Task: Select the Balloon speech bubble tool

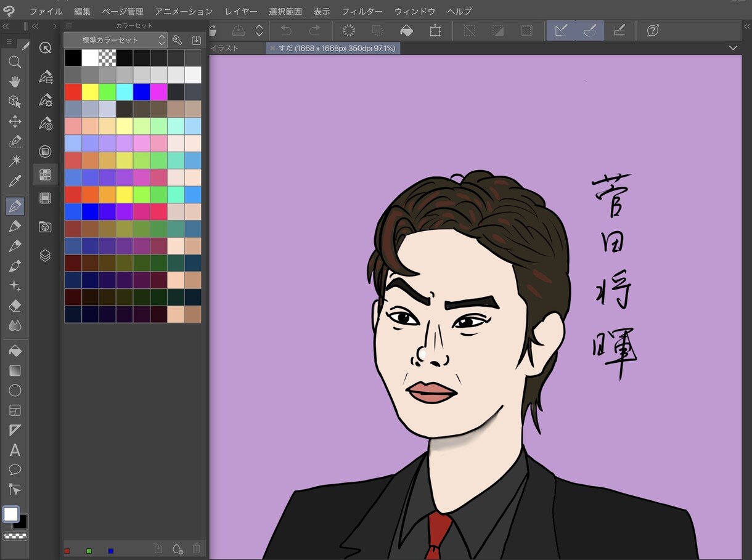Action: [x=15, y=469]
